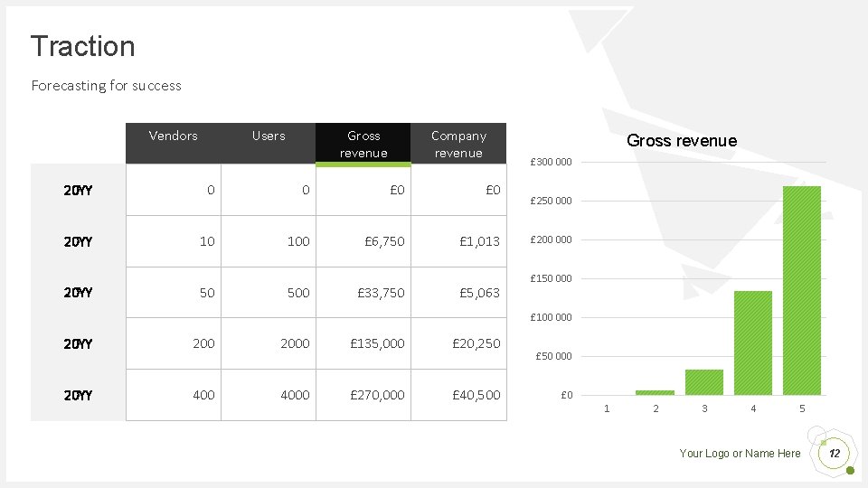868x488 pixels.
Task: Select the Company revenue column header
Action: (458, 144)
